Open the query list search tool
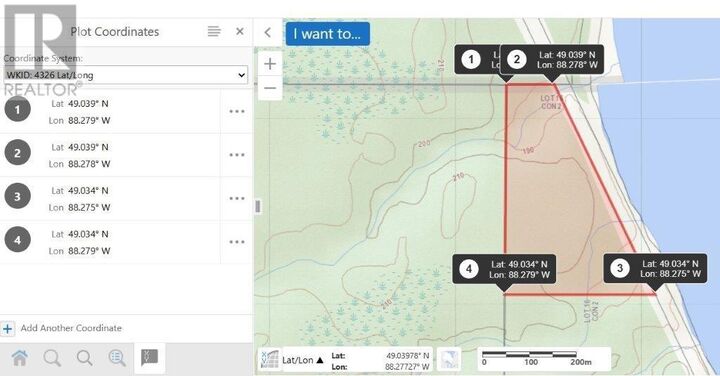The image size is (720, 376). [117, 358]
